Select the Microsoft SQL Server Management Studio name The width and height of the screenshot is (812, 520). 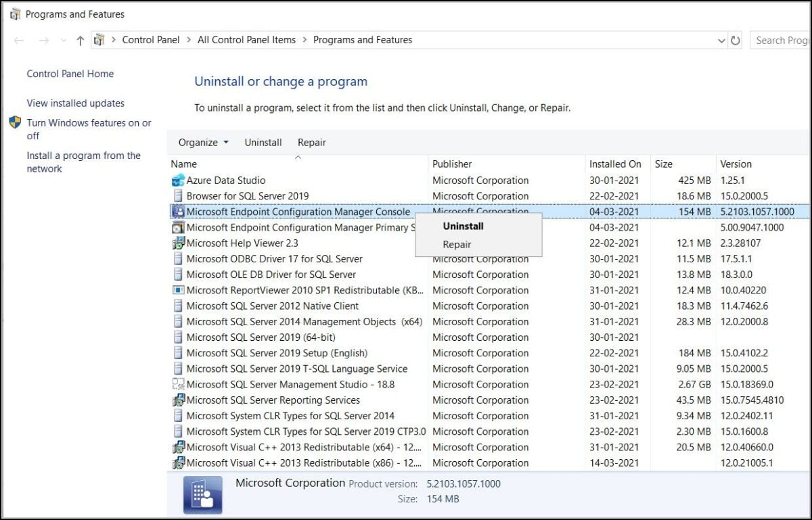pos(290,385)
